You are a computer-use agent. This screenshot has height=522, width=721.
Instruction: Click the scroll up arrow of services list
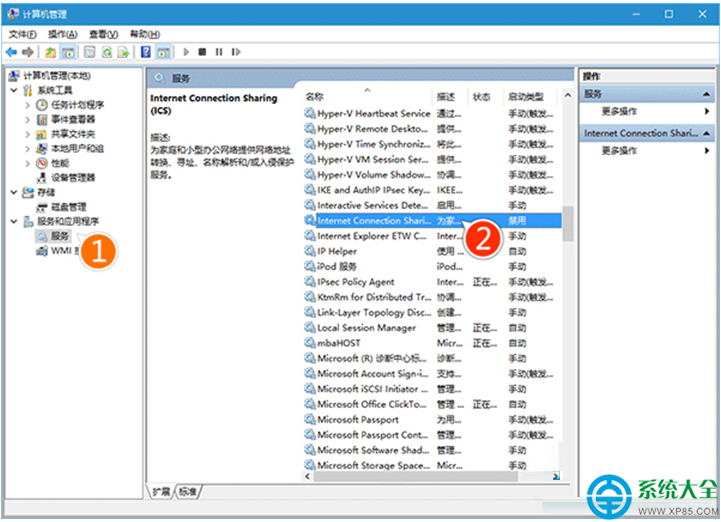pyautogui.click(x=568, y=96)
